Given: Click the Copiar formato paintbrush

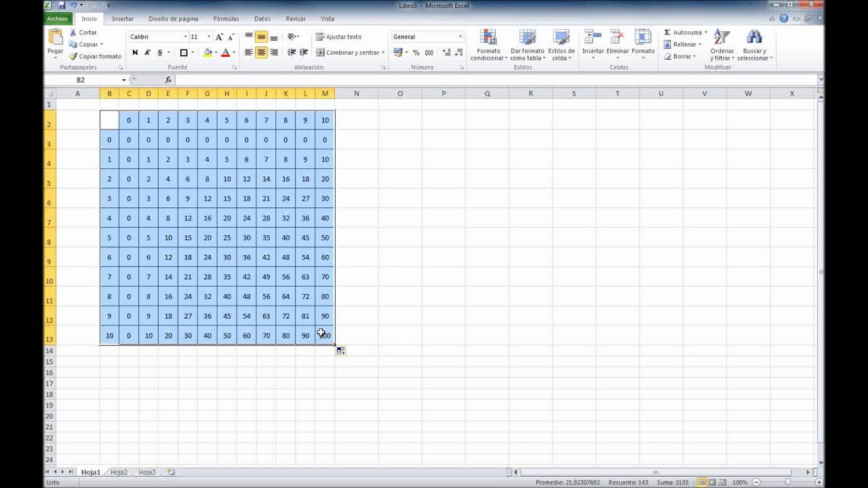Looking at the screenshot, I should click(x=73, y=56).
